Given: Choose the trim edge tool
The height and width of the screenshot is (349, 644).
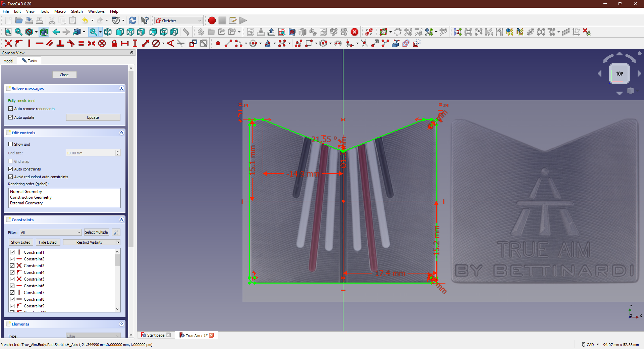Looking at the screenshot, I should (364, 43).
